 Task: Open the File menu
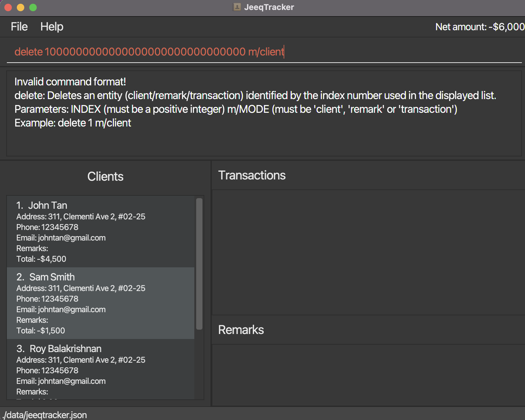tap(19, 27)
